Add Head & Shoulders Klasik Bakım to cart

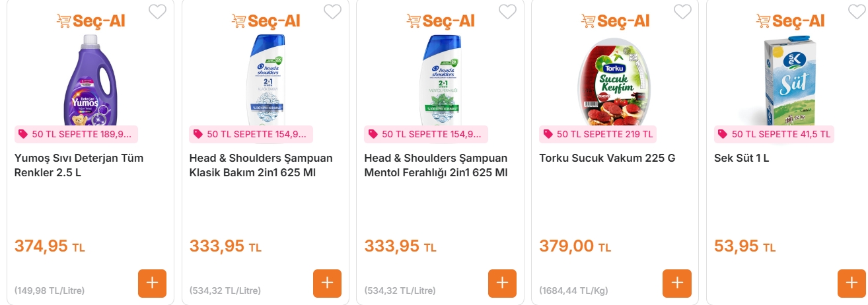tap(327, 283)
